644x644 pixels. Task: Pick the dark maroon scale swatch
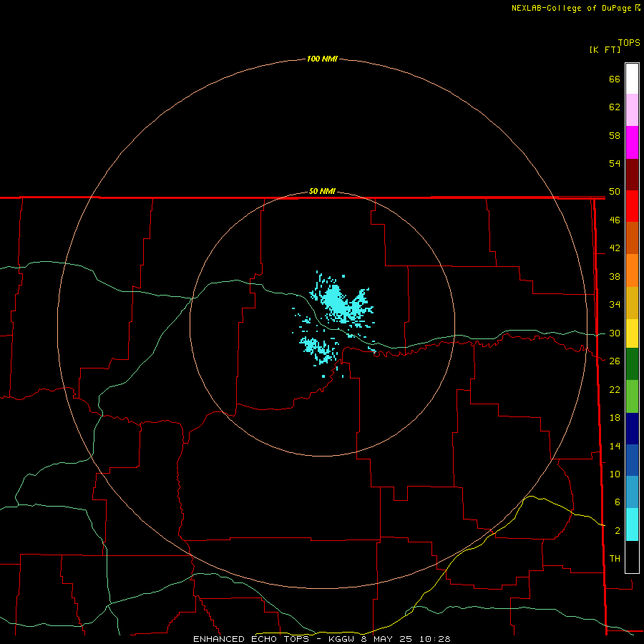[x=632, y=174]
